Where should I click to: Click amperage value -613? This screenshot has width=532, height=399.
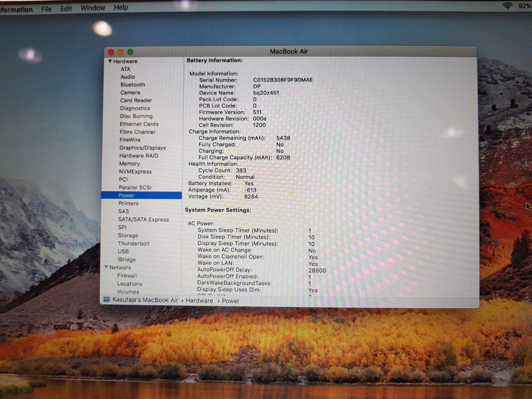250,190
